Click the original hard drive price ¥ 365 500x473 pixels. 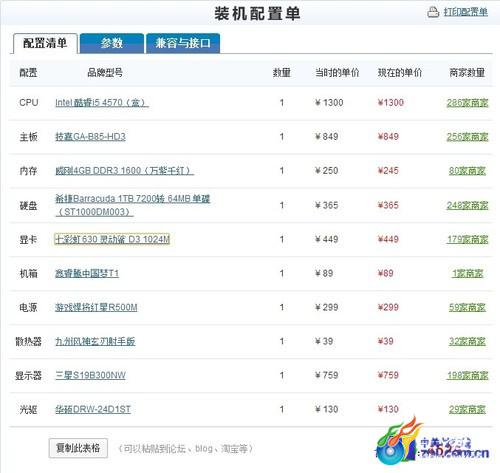(327, 205)
